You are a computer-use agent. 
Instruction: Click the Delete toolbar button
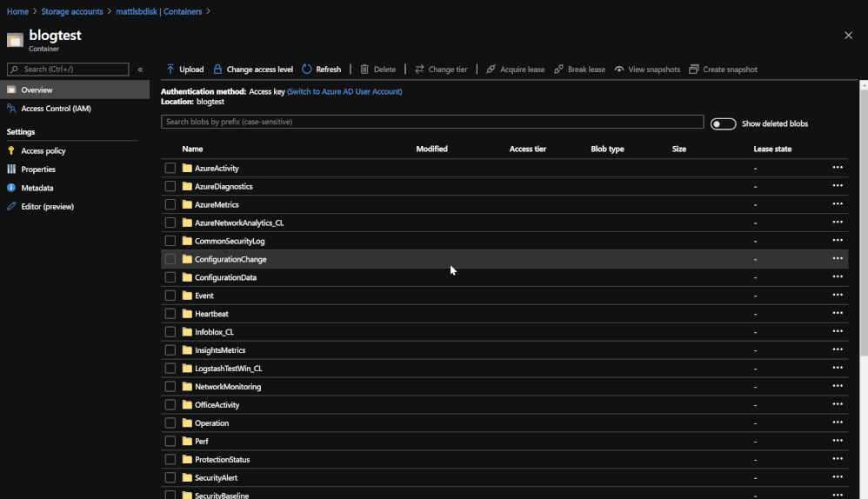pyautogui.click(x=378, y=70)
